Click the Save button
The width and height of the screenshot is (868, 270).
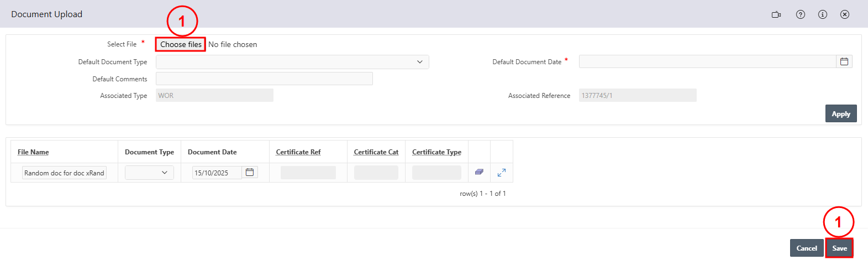click(839, 248)
